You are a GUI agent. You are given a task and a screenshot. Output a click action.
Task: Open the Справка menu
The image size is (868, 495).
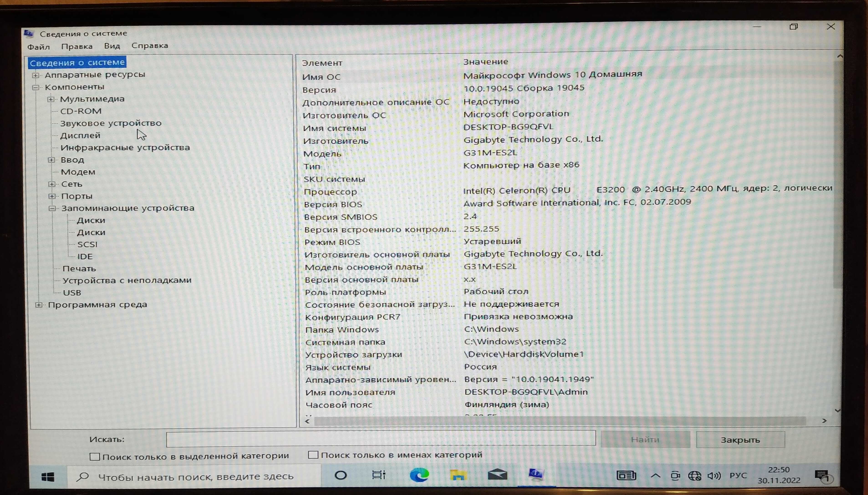point(150,46)
